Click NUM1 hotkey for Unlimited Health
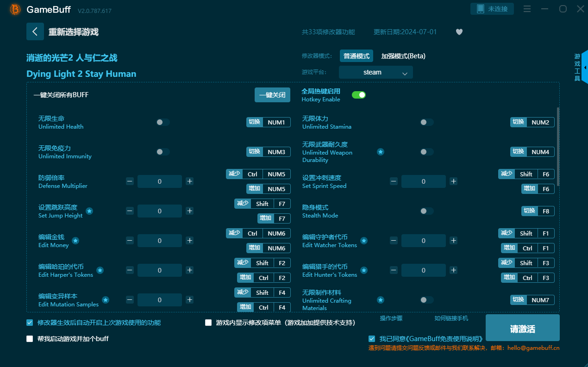Screen dimensions: 588x367 [x=276, y=122]
